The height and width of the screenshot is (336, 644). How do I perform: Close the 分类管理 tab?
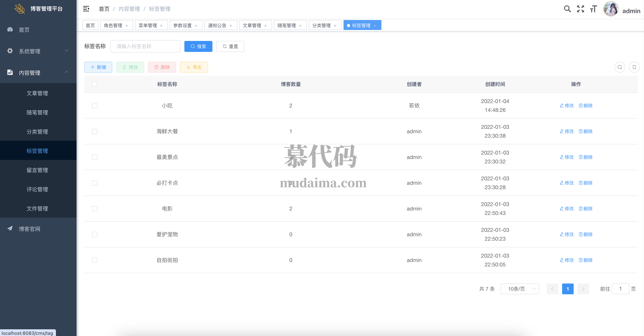click(x=335, y=26)
